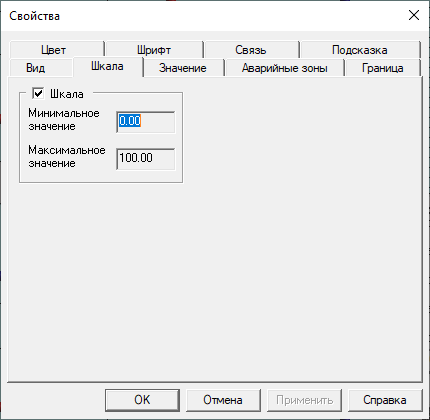Screen dimensions: 430x420
Task: Click the Максимальное значение label text
Action: coord(67,157)
